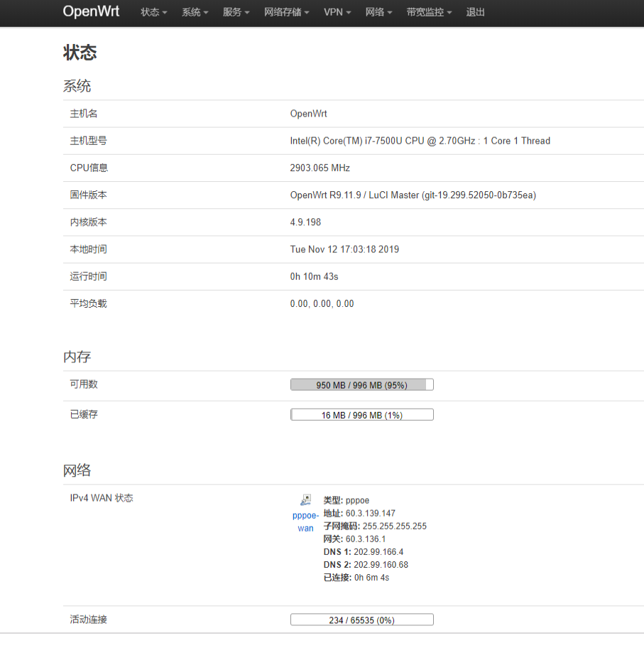This screenshot has height=648, width=644.
Task: Select local time Tue Nov 12 17:03:18 2019
Action: tap(344, 249)
